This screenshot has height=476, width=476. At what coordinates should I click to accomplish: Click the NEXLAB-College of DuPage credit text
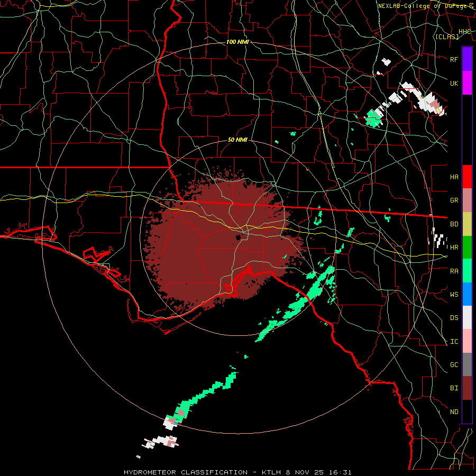[426, 6]
